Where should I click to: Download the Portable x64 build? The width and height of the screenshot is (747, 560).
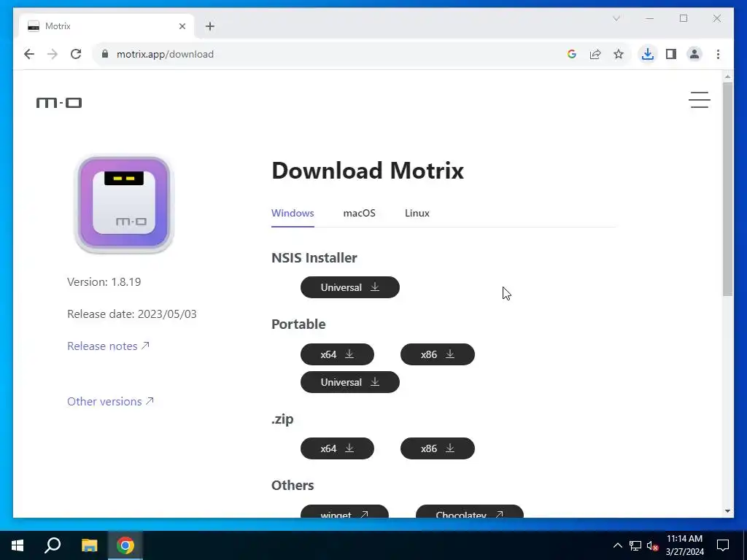point(337,354)
